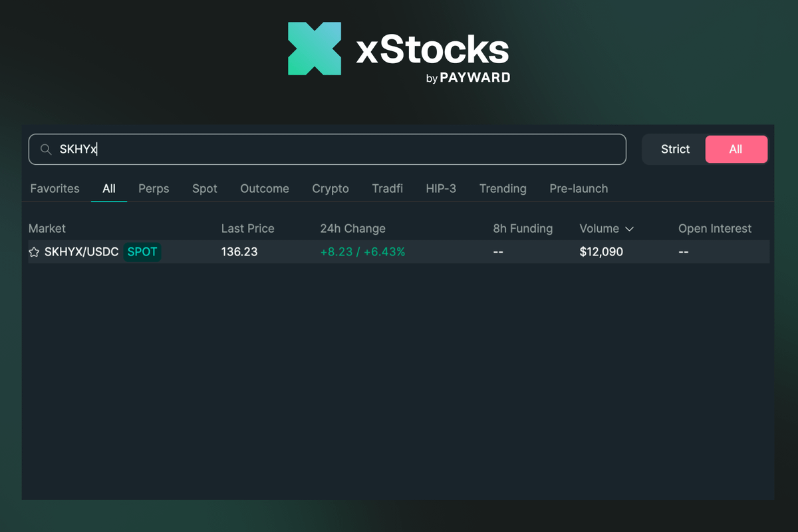Open the Favorites tab
798x532 pixels.
pos(55,189)
